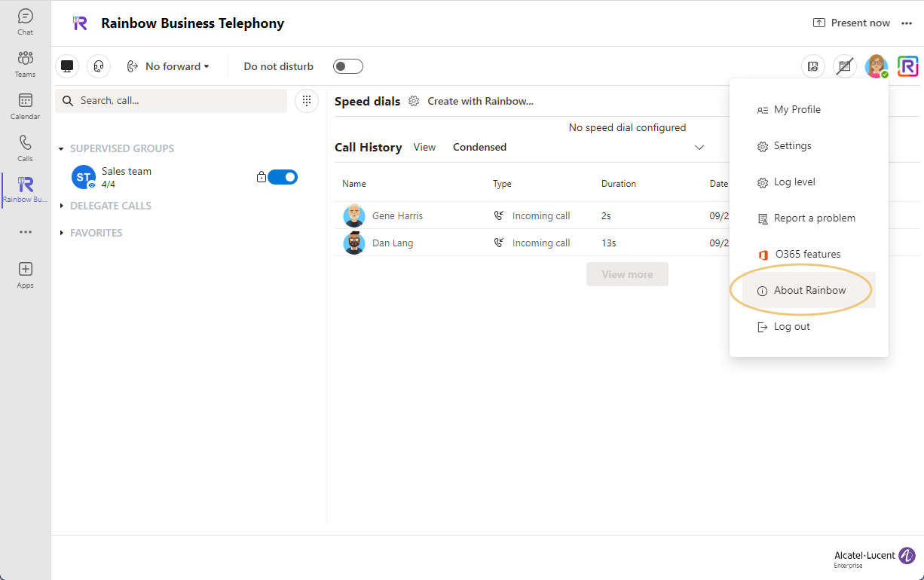The height and width of the screenshot is (580, 924).
Task: Click the Present now button
Action: click(851, 23)
